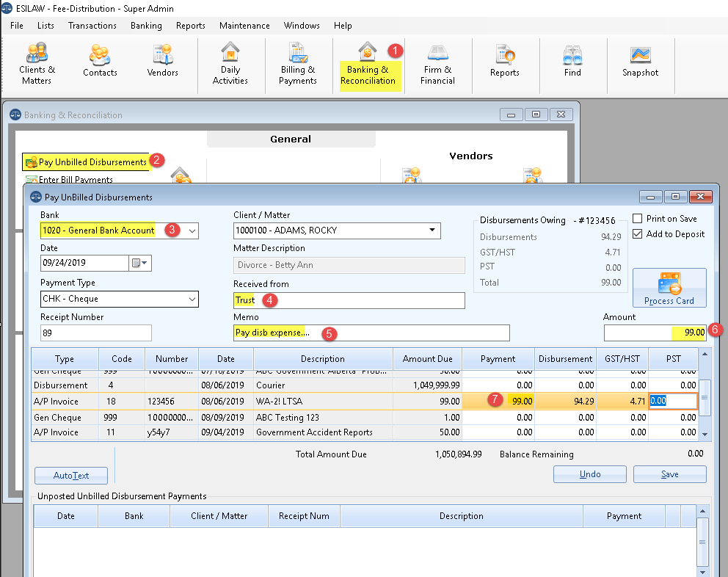Open the Snapshot toolbar icon
The image size is (728, 577).
640,60
